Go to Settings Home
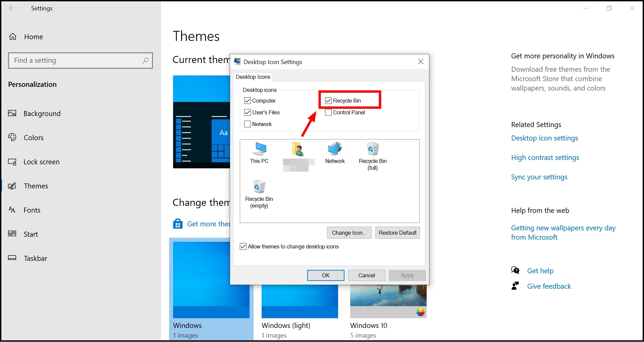 [34, 37]
